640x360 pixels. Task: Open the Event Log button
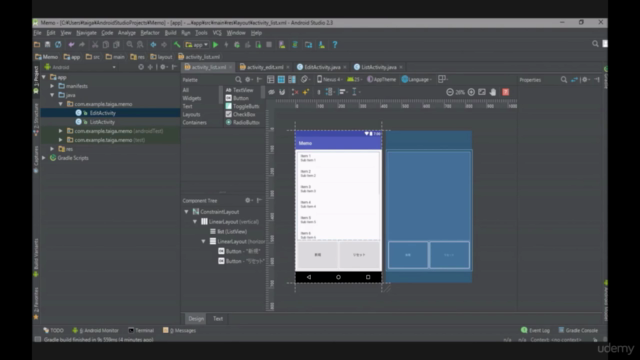(535, 331)
